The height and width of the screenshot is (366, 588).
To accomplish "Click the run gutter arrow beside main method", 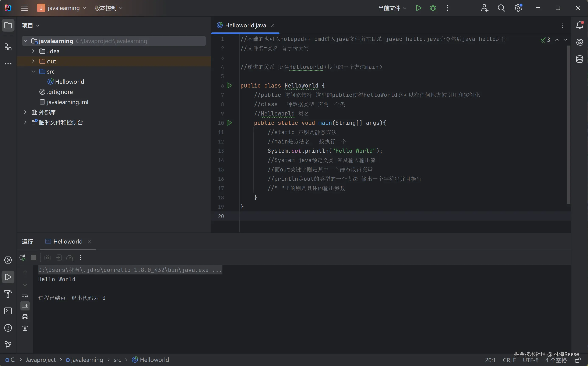I will tap(229, 123).
